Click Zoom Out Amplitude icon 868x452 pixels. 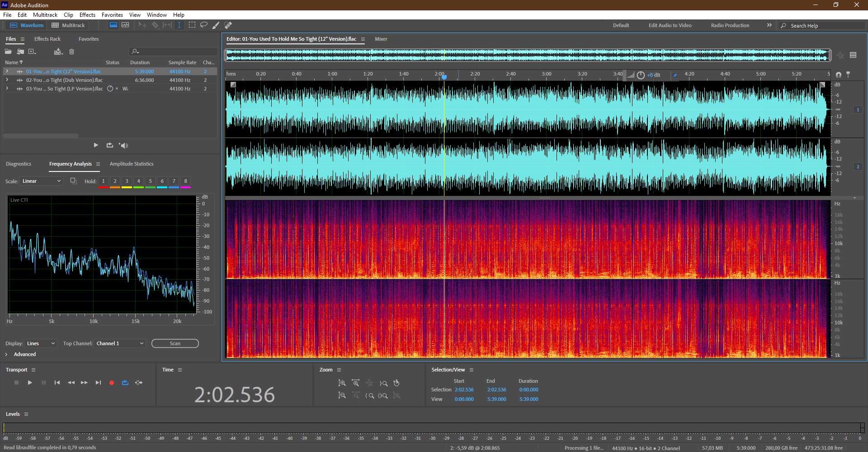pyautogui.click(x=342, y=395)
